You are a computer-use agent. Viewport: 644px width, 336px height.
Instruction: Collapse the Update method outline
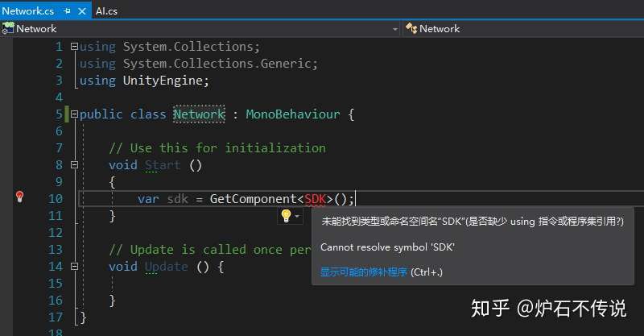pyautogui.click(x=75, y=267)
